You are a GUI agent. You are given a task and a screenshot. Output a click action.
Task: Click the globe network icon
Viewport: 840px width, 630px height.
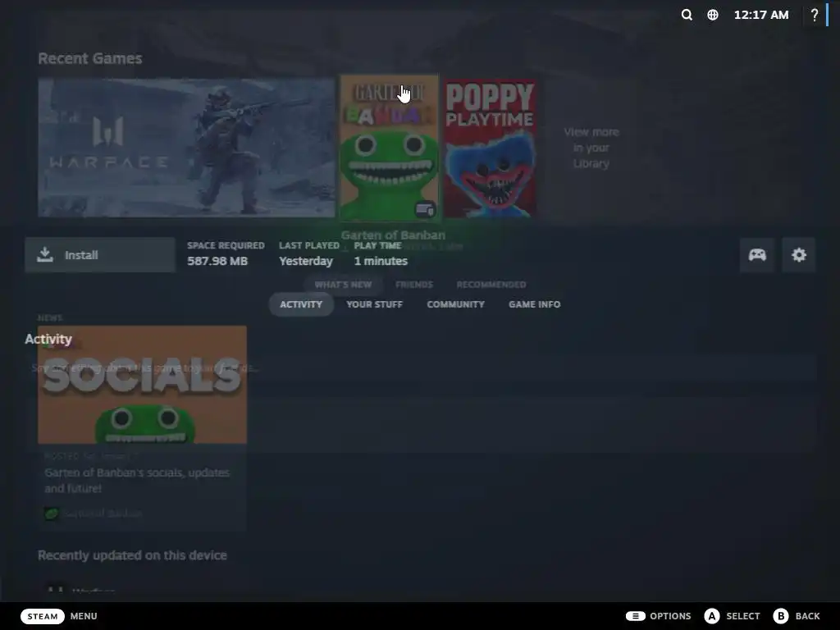click(713, 15)
